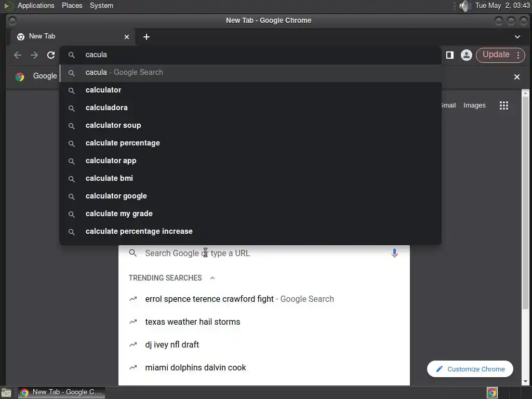Click the volume speaker icon in the panel
This screenshot has width=532, height=399.
tap(464, 6)
